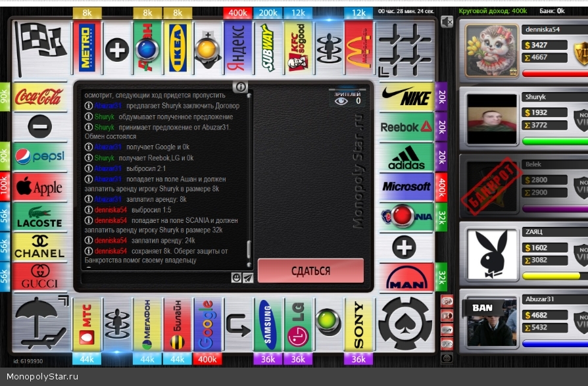Select the Samsung property cell
This screenshot has width=588, height=386.
tap(268, 326)
